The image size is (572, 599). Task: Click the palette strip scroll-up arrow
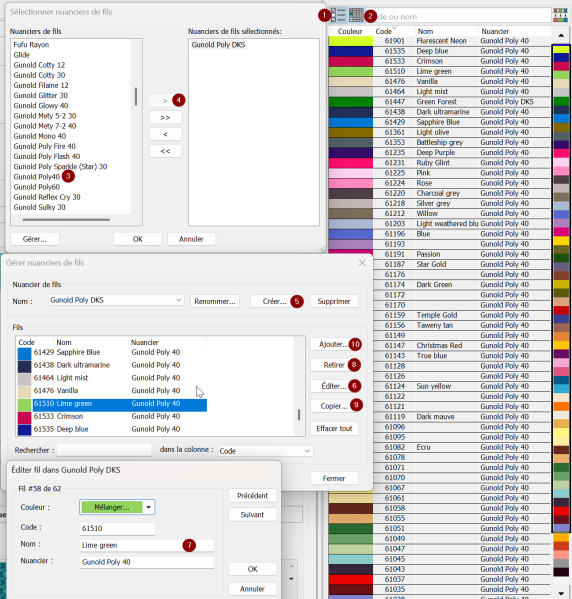point(561,36)
